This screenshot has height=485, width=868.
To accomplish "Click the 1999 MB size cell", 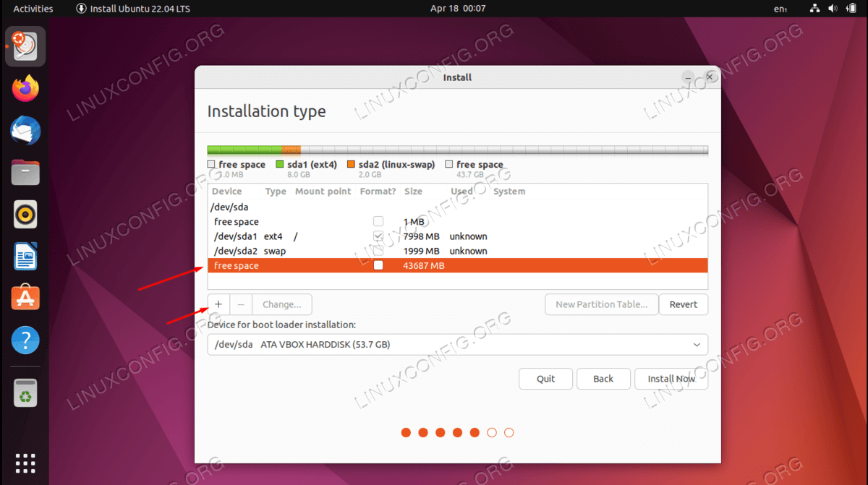I will coord(421,251).
